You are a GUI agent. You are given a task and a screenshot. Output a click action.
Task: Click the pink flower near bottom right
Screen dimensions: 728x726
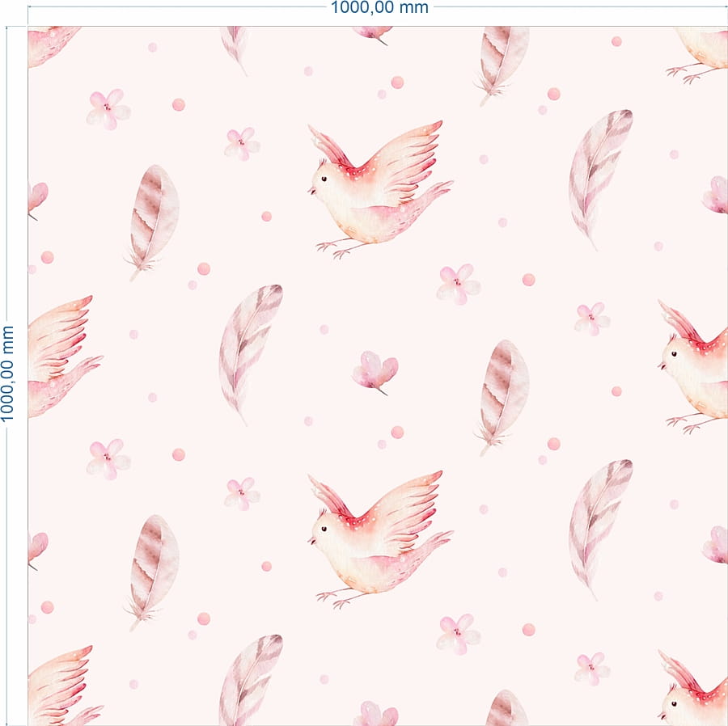pos(592,669)
